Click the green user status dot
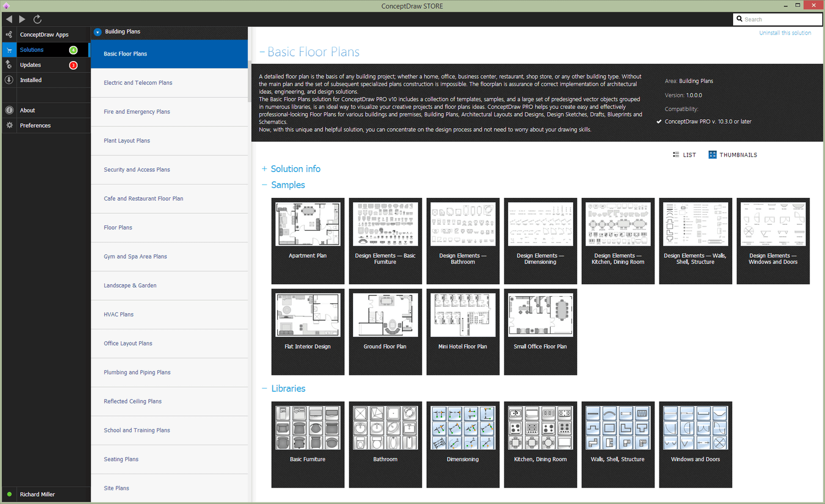Screen dimensions: 825x504 coord(9,494)
